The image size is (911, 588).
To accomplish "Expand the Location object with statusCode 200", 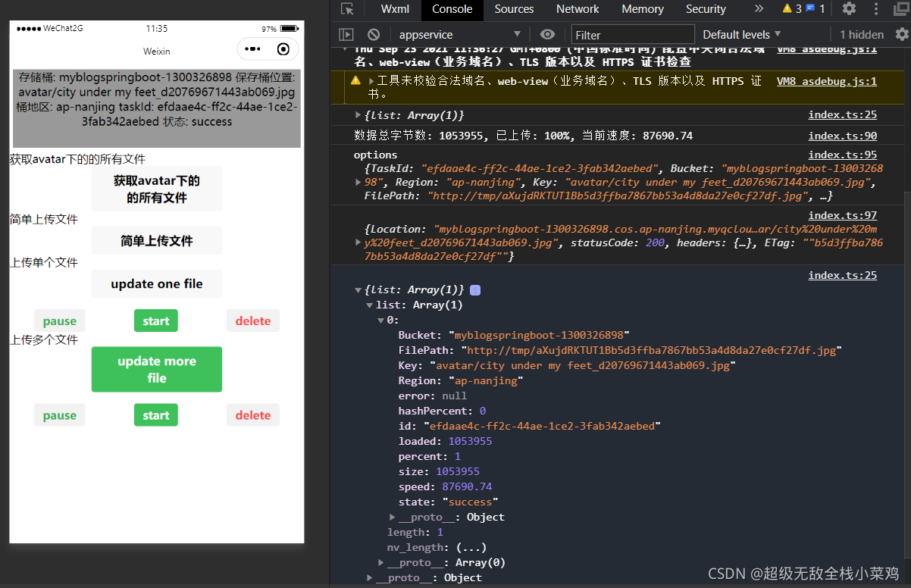I will pyautogui.click(x=358, y=242).
